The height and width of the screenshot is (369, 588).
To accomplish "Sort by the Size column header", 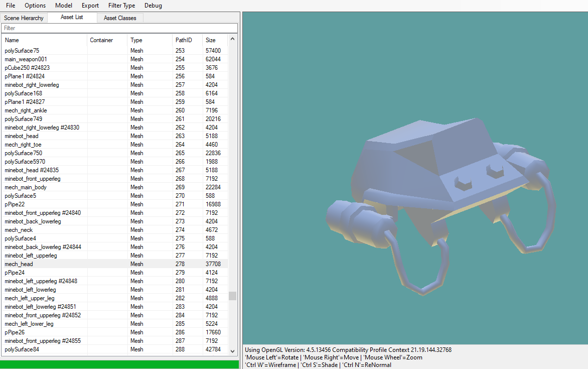I will click(x=215, y=40).
